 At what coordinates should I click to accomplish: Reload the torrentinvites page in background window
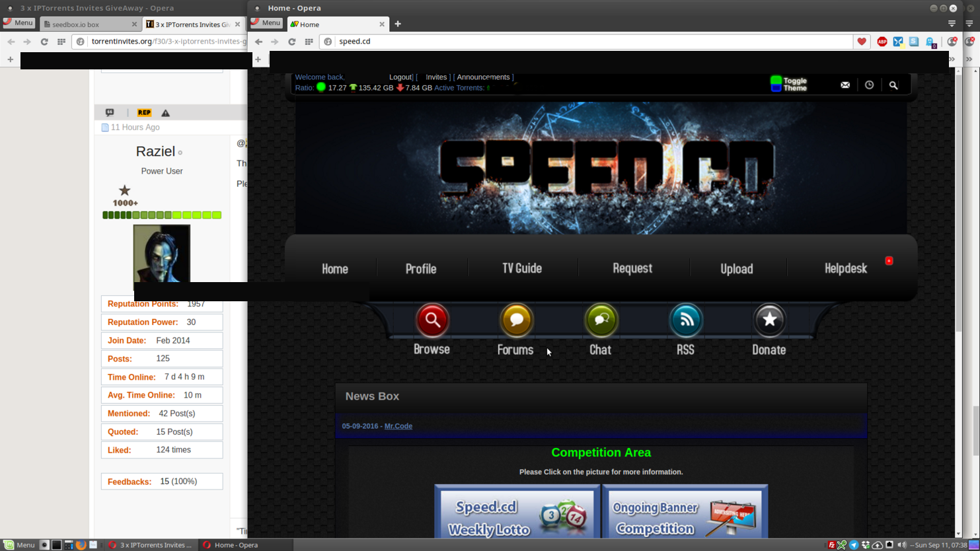(44, 42)
